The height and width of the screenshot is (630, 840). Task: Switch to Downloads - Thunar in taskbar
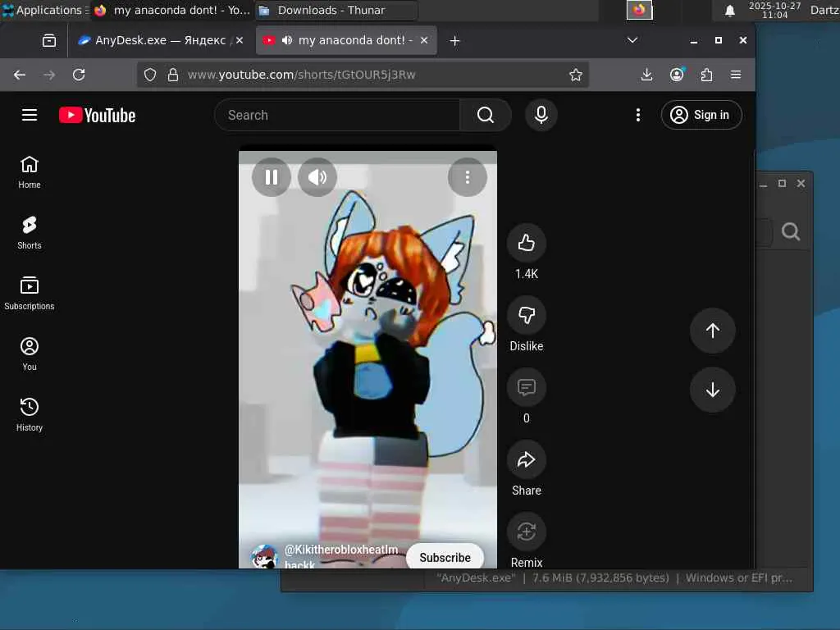tap(336, 10)
